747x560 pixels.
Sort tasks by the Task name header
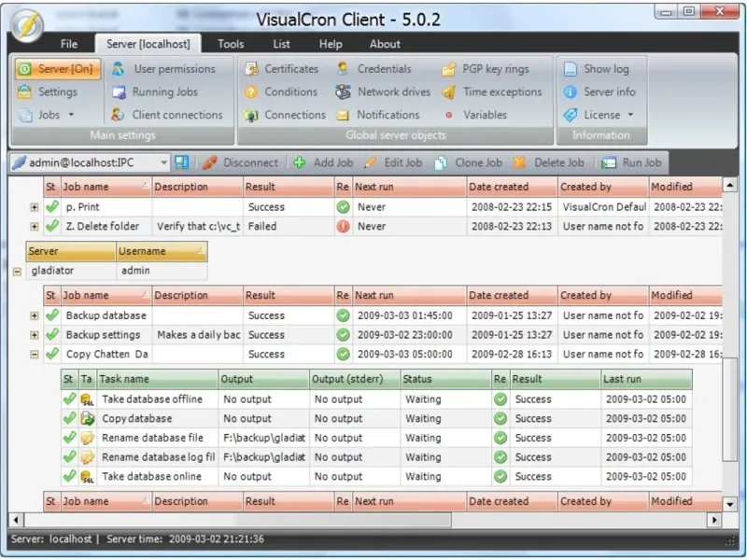coord(158,379)
